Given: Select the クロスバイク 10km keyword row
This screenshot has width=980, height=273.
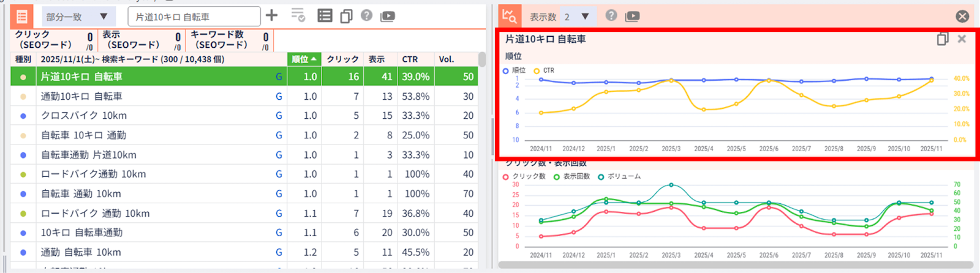Looking at the screenshot, I should pyautogui.click(x=244, y=116).
